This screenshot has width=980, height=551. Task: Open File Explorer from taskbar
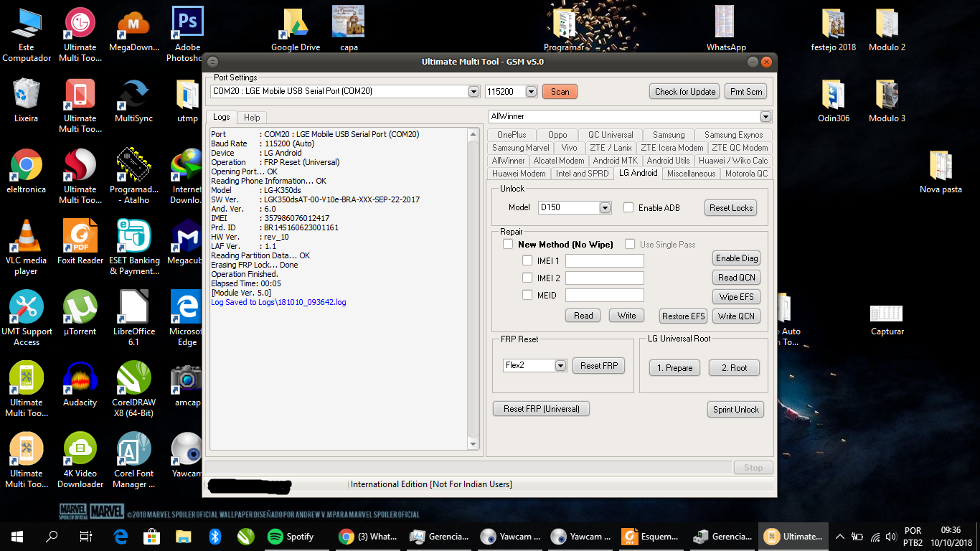click(x=184, y=536)
